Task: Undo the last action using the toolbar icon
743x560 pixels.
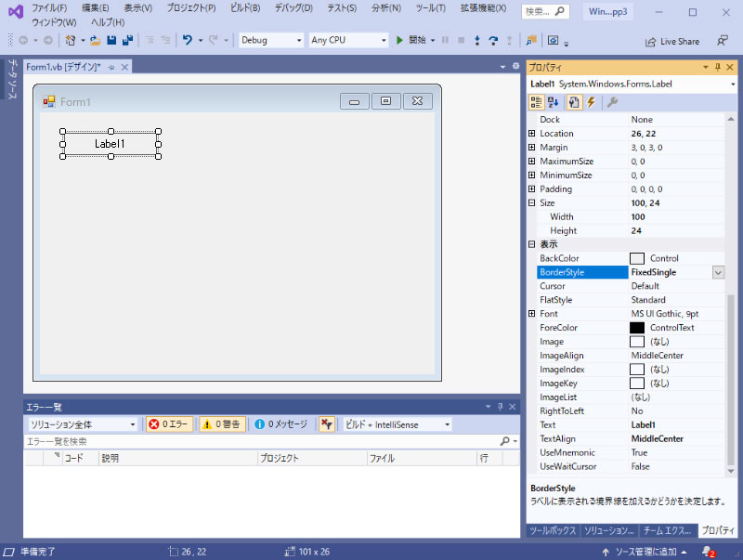Action: pos(186,41)
